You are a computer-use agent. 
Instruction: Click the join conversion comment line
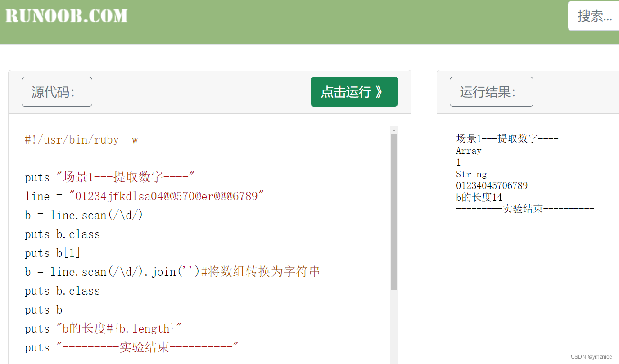click(x=172, y=271)
